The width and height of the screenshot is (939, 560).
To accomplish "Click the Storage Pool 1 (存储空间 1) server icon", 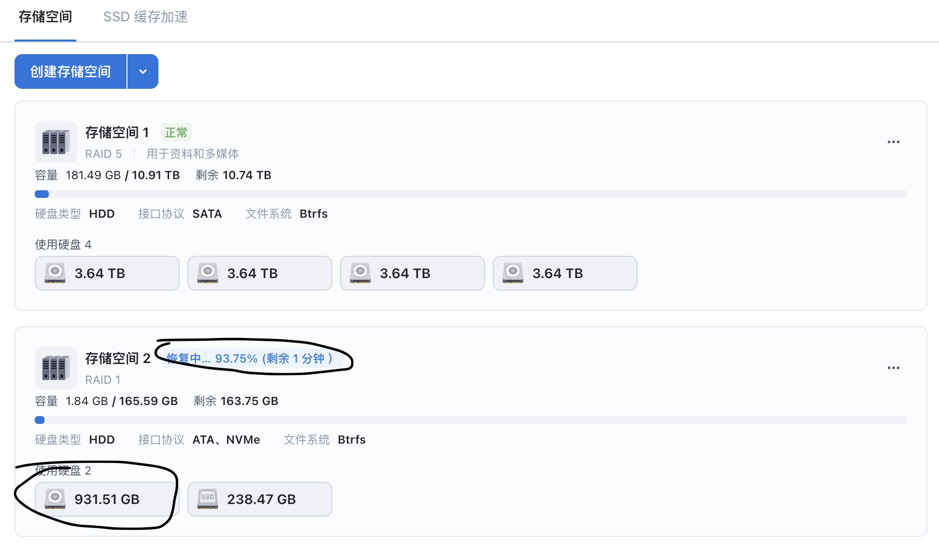I will click(x=56, y=142).
